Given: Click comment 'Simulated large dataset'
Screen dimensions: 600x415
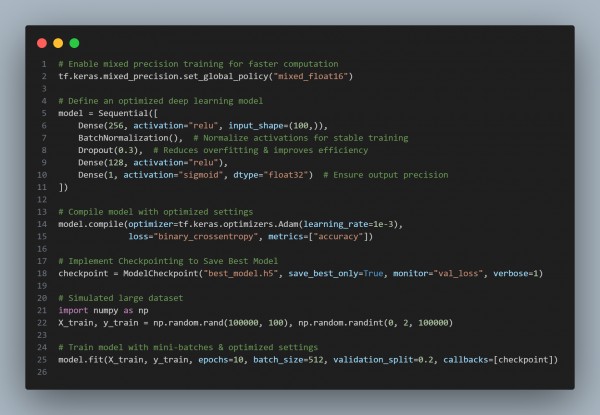Looking at the screenshot, I should click(121, 298).
